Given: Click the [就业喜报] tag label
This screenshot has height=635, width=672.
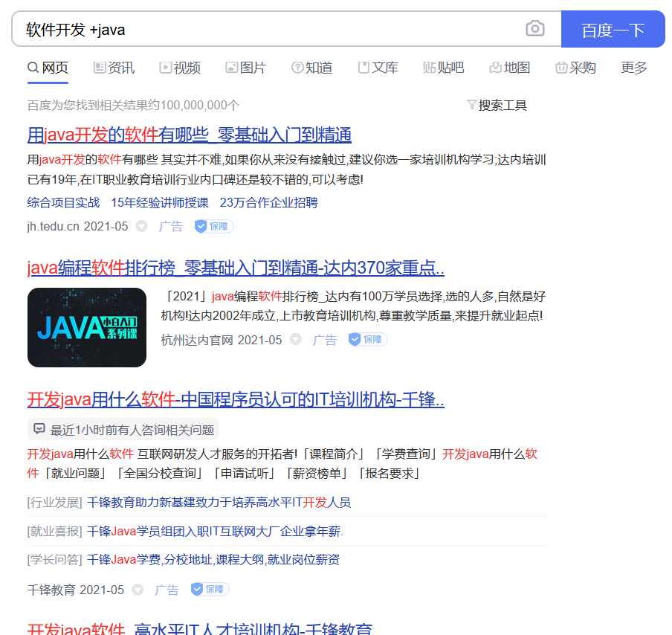Looking at the screenshot, I should (55, 532).
